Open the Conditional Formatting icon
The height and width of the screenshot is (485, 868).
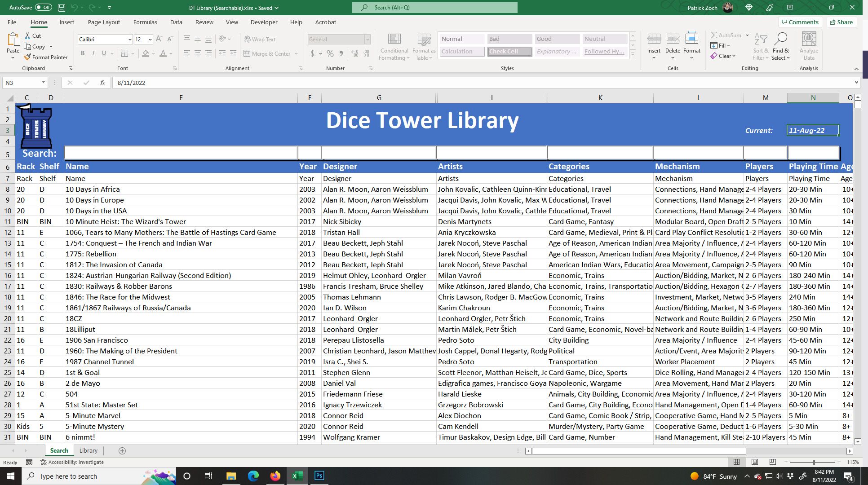[394, 40]
